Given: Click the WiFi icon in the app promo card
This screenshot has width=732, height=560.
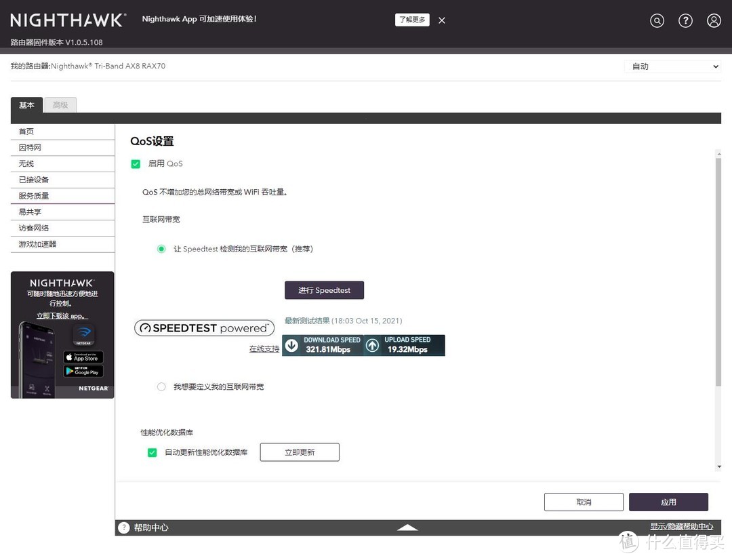Looking at the screenshot, I should [x=84, y=334].
